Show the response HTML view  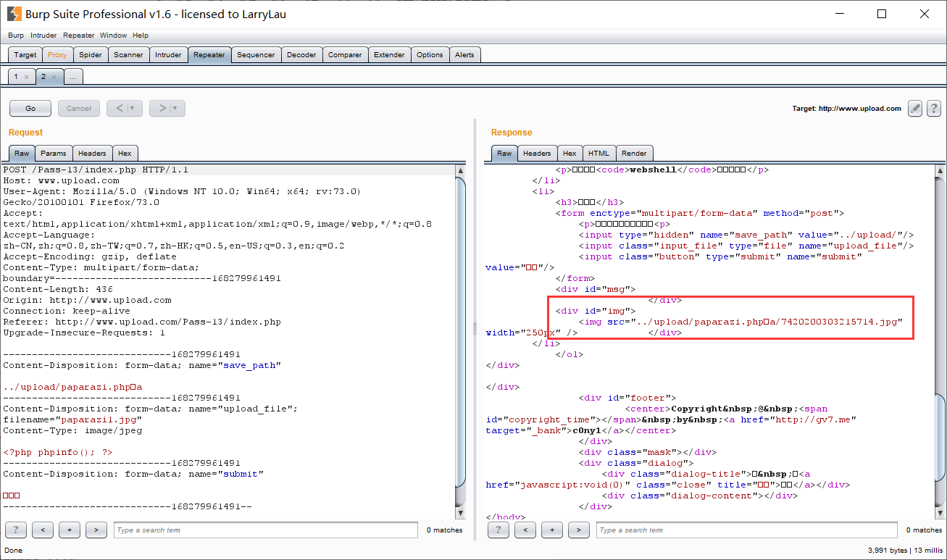click(599, 153)
